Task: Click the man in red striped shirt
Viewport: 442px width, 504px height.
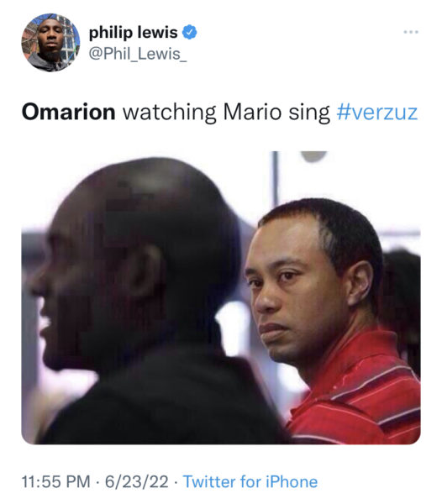Action: [334, 322]
